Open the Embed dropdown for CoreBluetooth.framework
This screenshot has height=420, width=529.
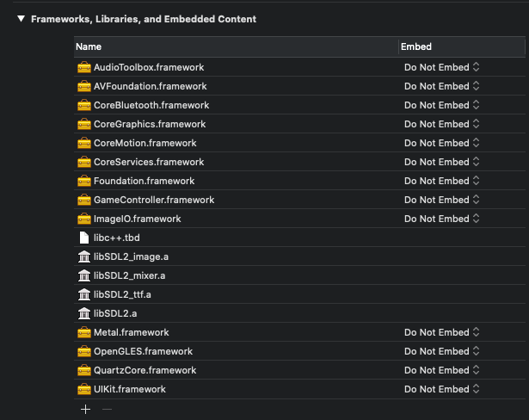[x=441, y=105]
